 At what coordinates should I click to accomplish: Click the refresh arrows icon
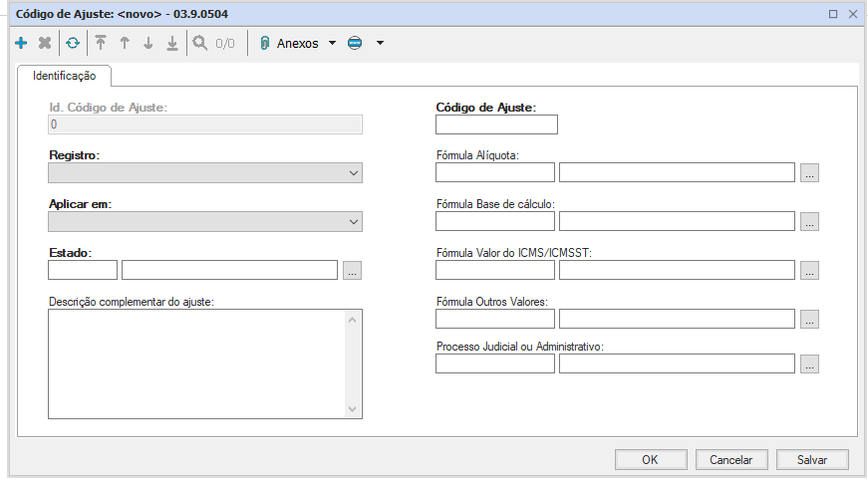[73, 44]
